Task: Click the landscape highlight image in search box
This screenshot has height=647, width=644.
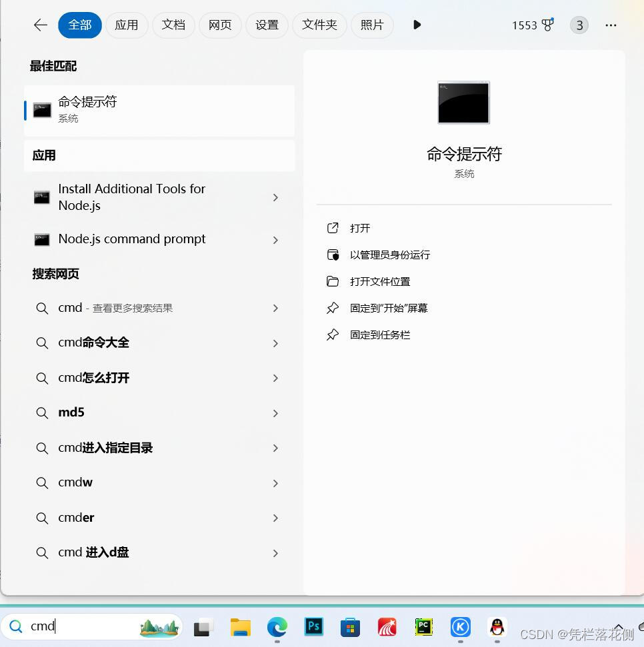Action: pyautogui.click(x=159, y=628)
